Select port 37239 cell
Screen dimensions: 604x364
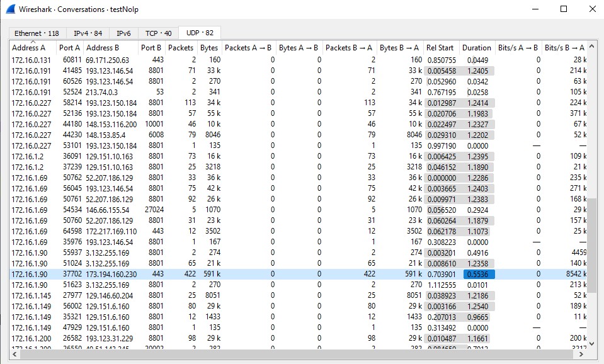pos(72,167)
